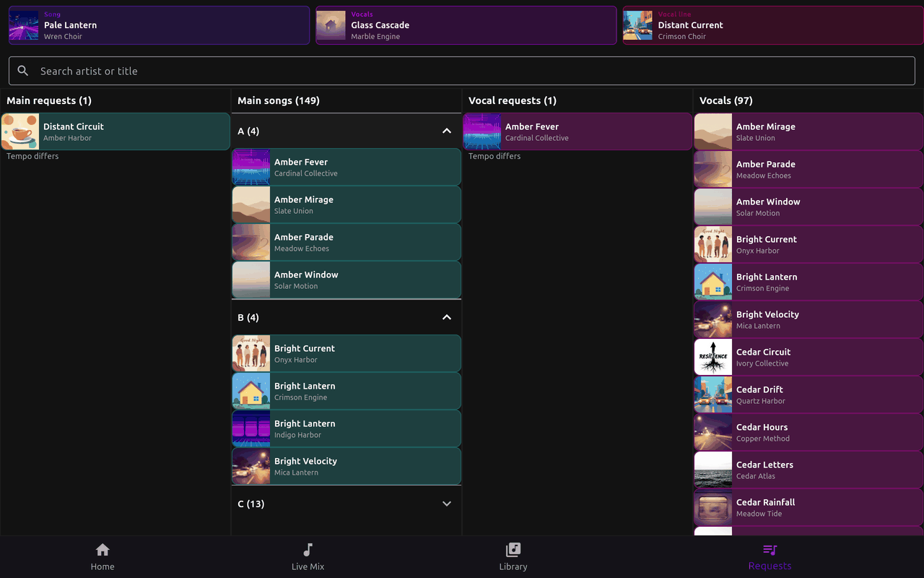Select Amber Window in Main songs

coord(346,280)
